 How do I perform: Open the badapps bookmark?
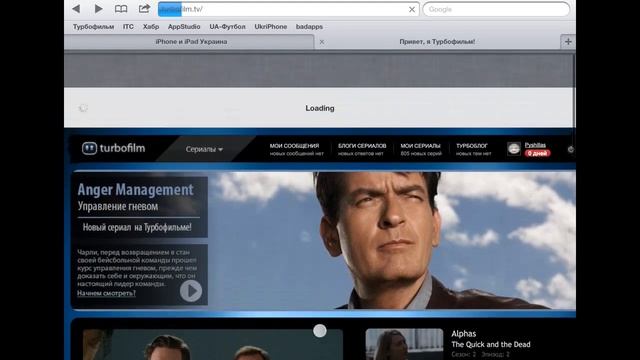coord(309,27)
